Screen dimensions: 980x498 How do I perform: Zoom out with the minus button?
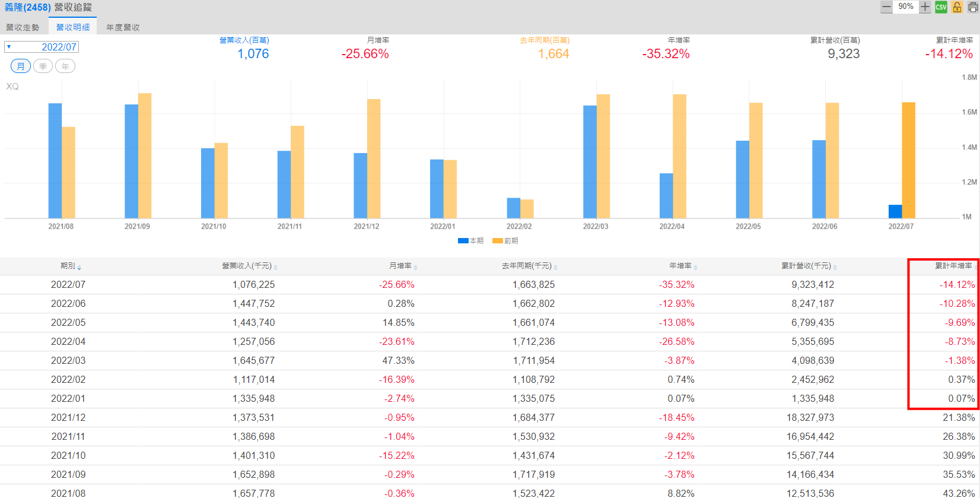pos(886,7)
